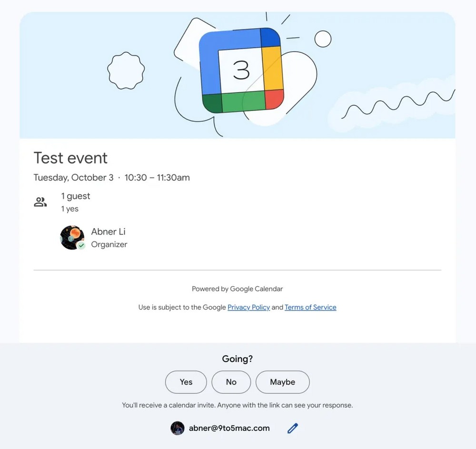476x449 pixels.
Task: Click the scalloped badge shape in banner
Action: coord(126,70)
